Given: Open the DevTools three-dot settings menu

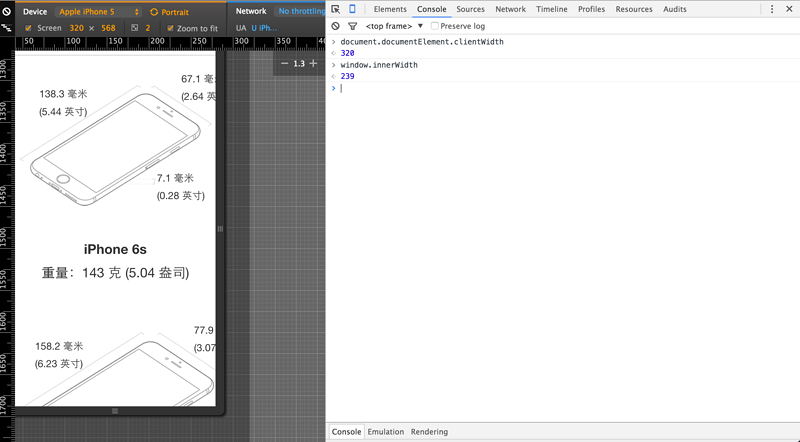Looking at the screenshot, I should [772, 9].
